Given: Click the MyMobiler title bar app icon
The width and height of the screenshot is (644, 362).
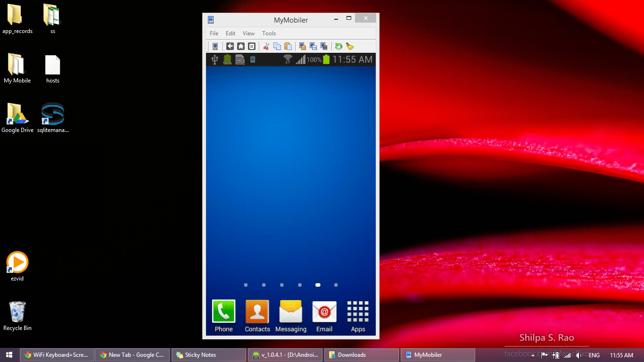Looking at the screenshot, I should tap(211, 20).
